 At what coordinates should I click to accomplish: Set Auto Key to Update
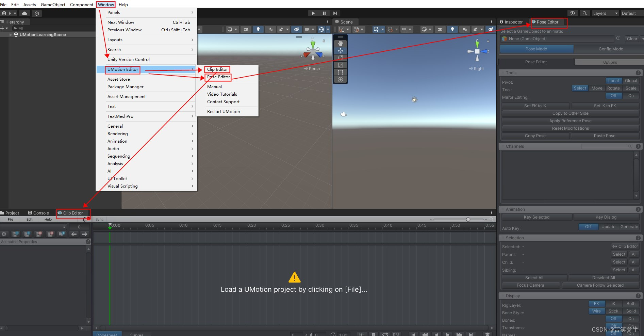[x=608, y=227]
